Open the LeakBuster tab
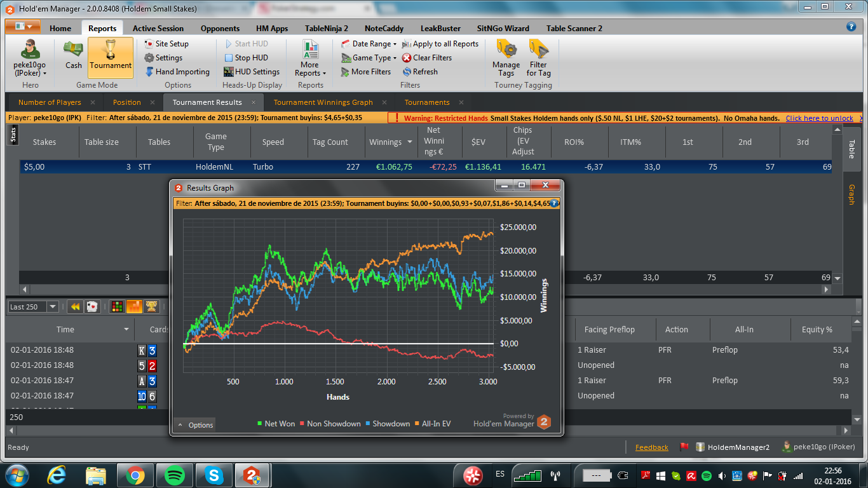Image resolution: width=868 pixels, height=488 pixels. (441, 28)
